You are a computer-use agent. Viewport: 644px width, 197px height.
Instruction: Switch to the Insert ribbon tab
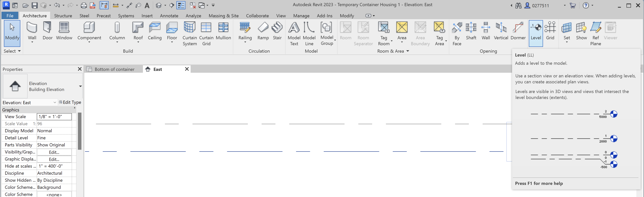coord(147,15)
